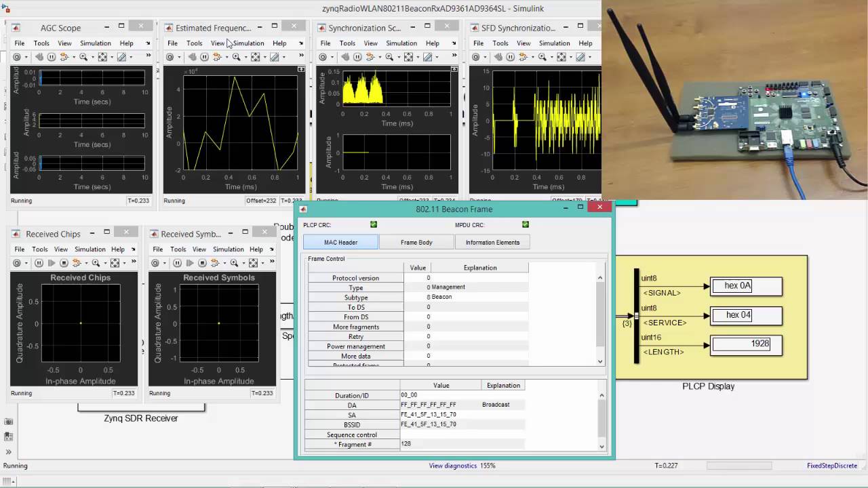Screen dimensions: 868x488
Task: Click the MPDU CRC status indicator
Action: (x=526, y=224)
